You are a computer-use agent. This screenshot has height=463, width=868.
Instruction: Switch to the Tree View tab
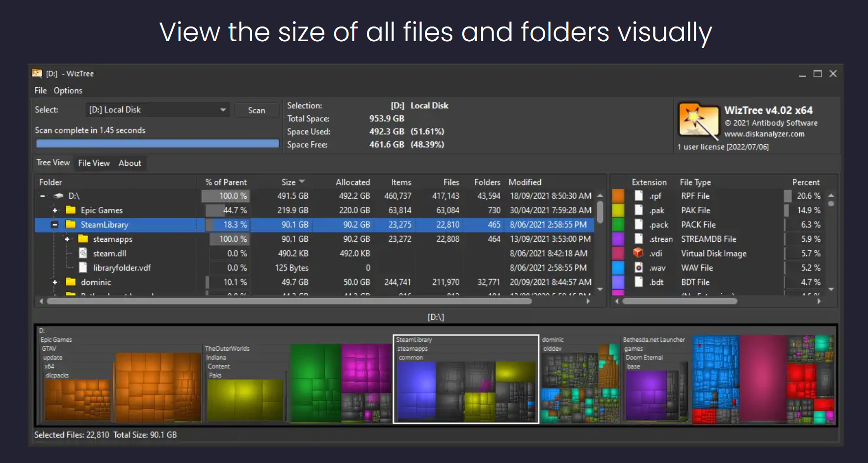coord(53,163)
